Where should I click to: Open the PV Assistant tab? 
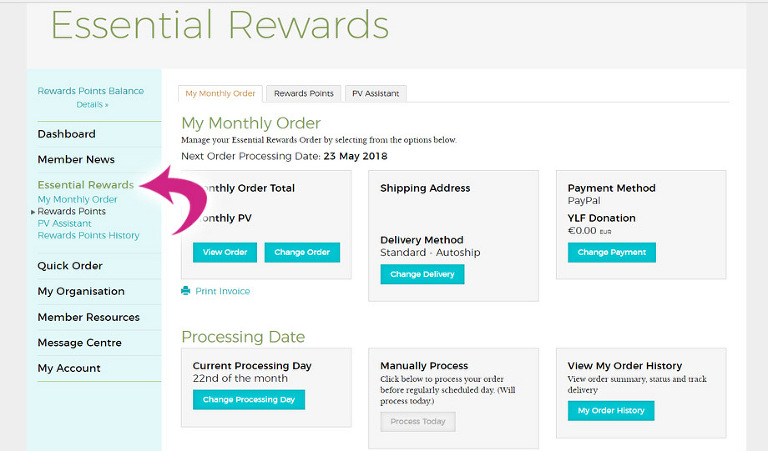(375, 94)
